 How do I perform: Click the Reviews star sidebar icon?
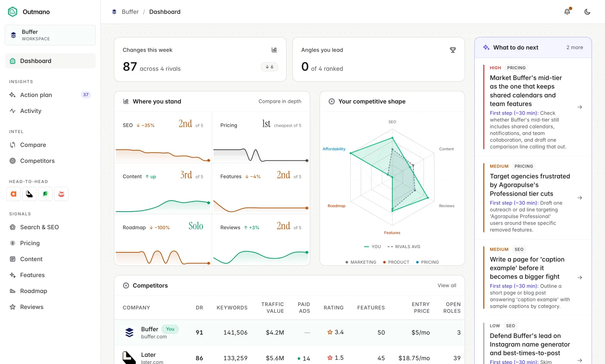point(13,307)
